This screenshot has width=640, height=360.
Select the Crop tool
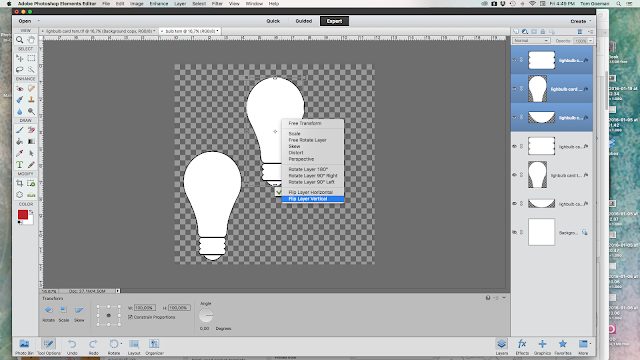tap(19, 183)
